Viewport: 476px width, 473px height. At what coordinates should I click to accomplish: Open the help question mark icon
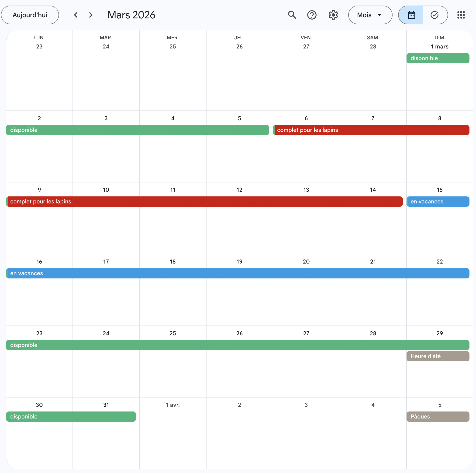point(312,15)
